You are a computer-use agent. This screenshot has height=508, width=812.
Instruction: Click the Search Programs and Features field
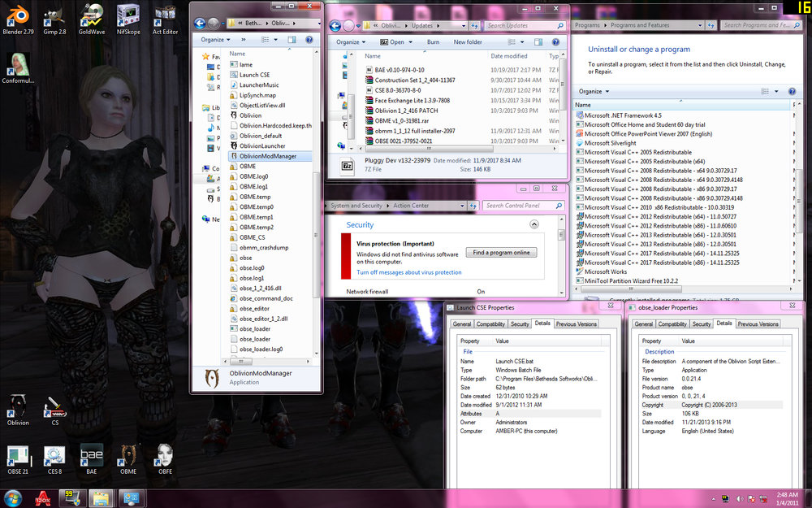click(x=761, y=25)
